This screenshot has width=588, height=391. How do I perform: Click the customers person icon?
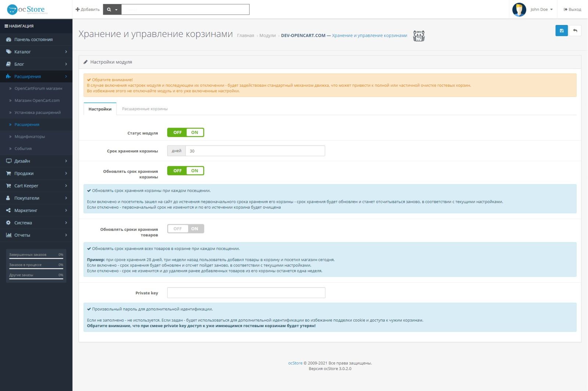(8, 198)
